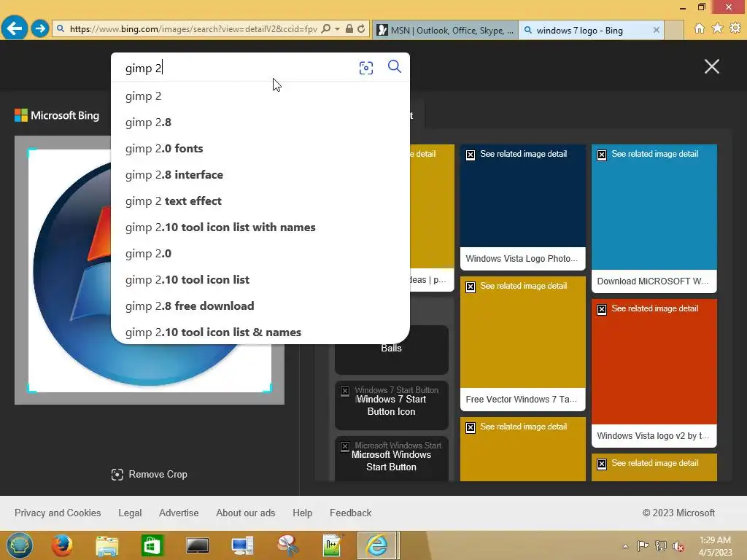The image size is (747, 560).
Task: Select "gimp 2.10 tool icon list & names"
Action: pos(260,332)
